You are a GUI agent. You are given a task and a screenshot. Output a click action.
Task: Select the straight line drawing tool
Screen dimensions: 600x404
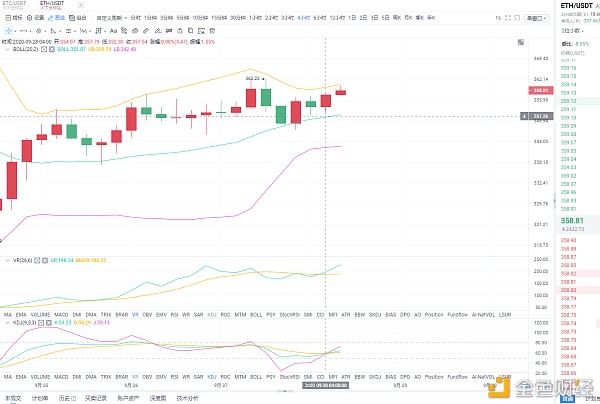pyautogui.click(x=23, y=31)
